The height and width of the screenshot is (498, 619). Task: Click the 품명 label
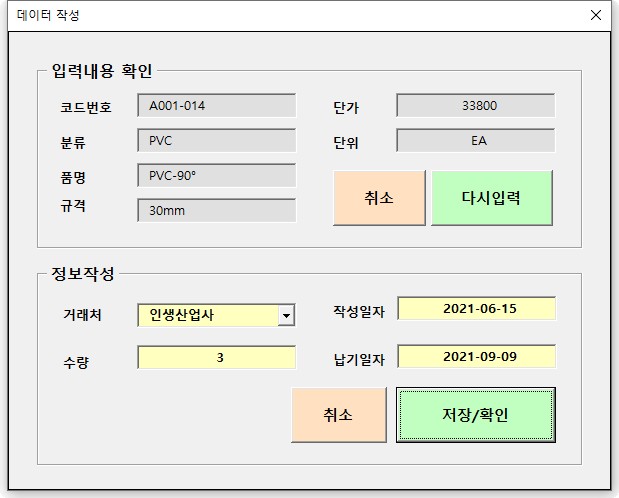tap(73, 177)
